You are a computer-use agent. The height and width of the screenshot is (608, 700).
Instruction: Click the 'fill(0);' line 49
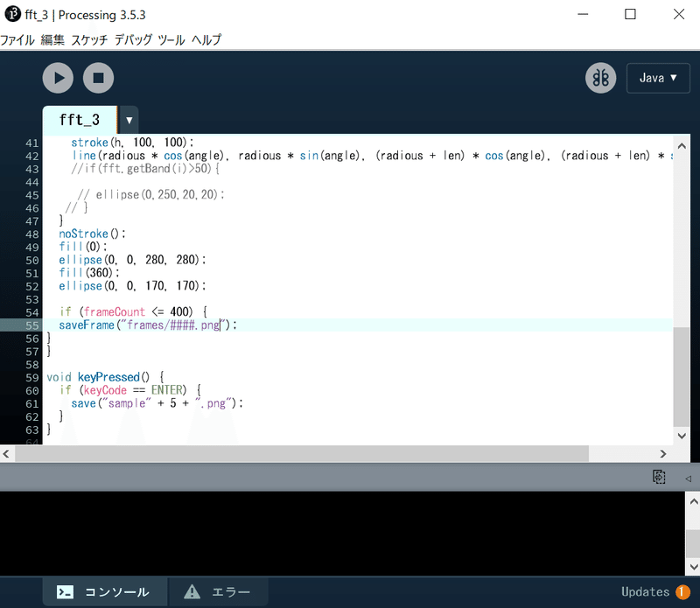[x=82, y=247]
